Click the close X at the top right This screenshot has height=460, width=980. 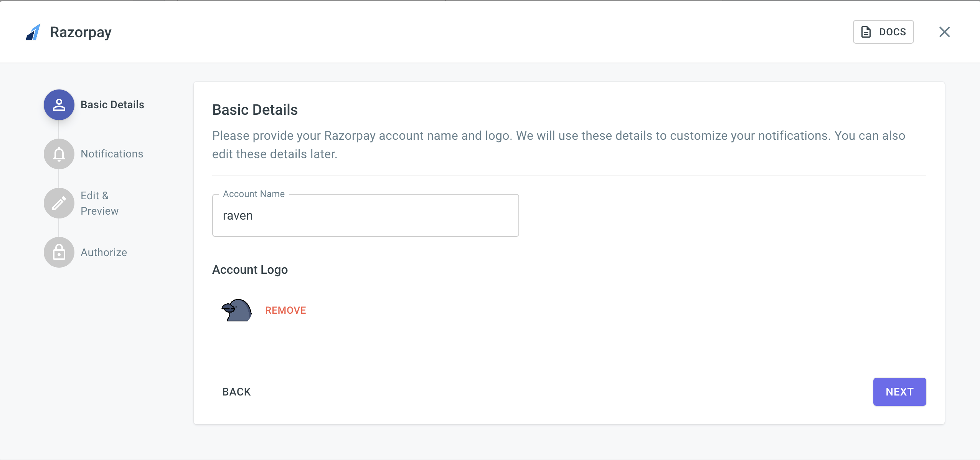pos(945,32)
